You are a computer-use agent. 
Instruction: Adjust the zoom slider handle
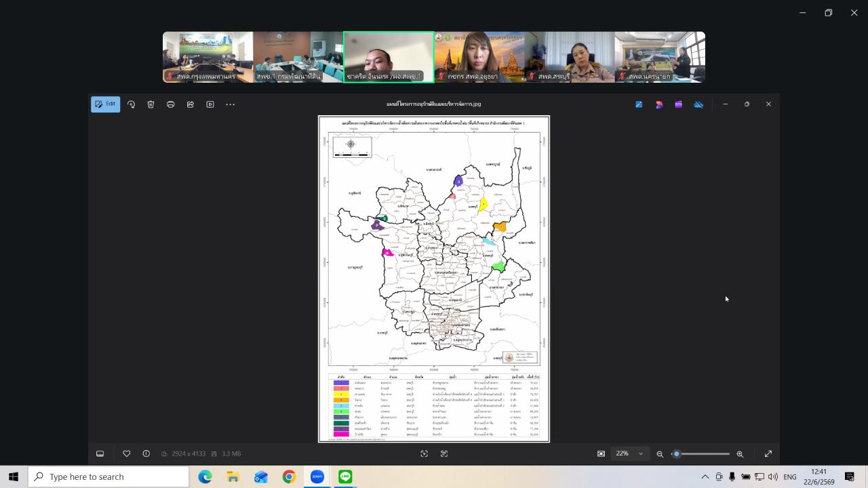click(676, 454)
